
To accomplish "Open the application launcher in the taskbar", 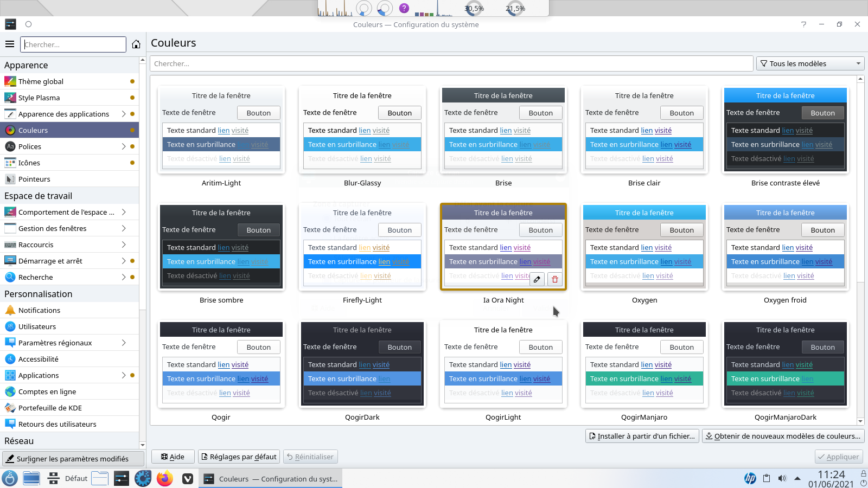I will (x=10, y=478).
